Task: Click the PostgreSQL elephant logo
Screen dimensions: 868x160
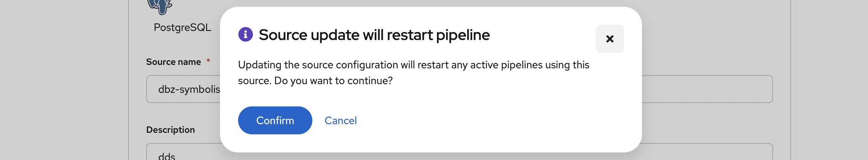Action: click(160, 6)
